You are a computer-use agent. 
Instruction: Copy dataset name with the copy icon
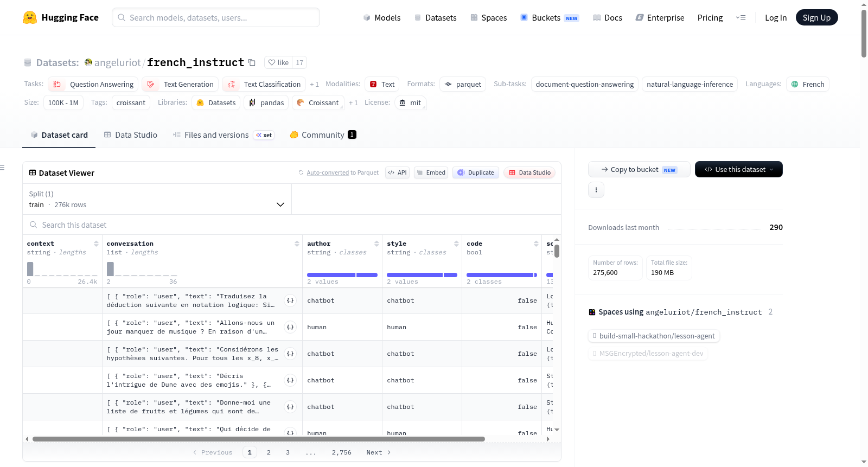click(x=252, y=62)
